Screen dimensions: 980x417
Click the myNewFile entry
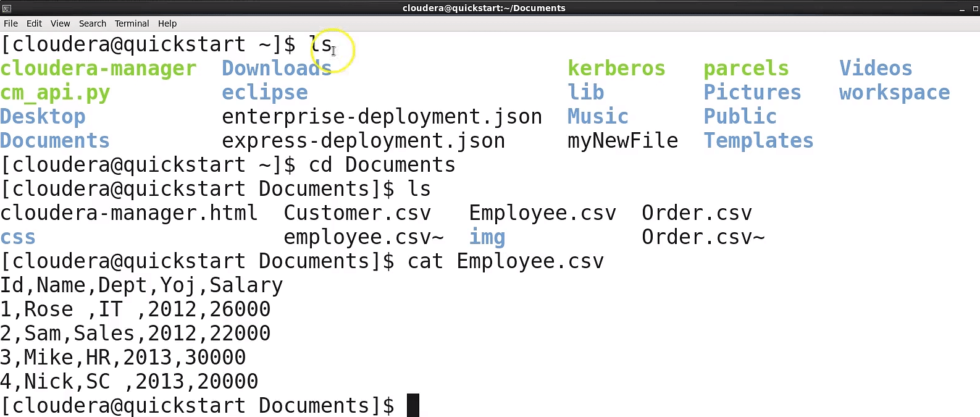[622, 141]
